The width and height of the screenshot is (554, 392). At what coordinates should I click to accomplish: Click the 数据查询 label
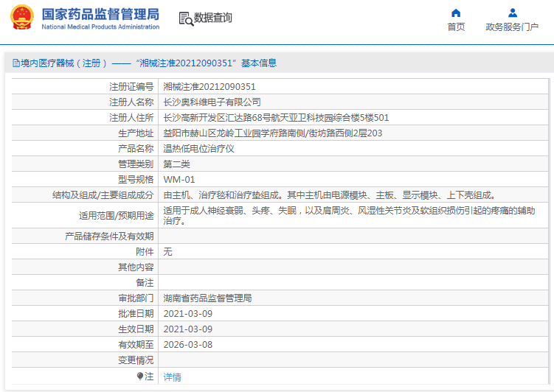point(212,17)
